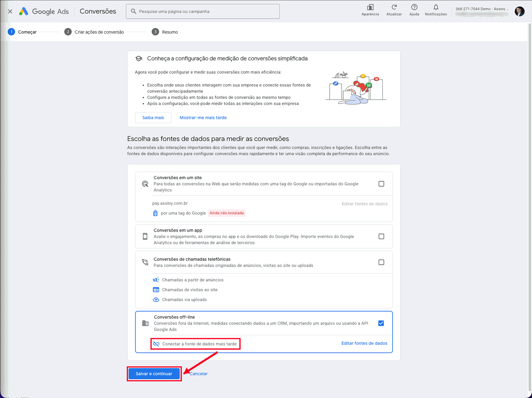This screenshot has width=532, height=398.
Task: Click the Google tag icon under pay.assiny.com.br
Action: [155, 213]
